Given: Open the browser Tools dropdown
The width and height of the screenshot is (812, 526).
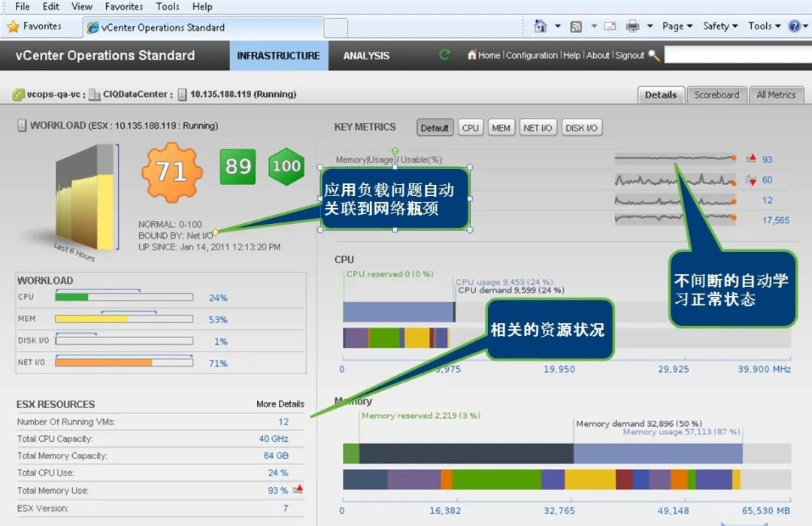Looking at the screenshot, I should [764, 26].
